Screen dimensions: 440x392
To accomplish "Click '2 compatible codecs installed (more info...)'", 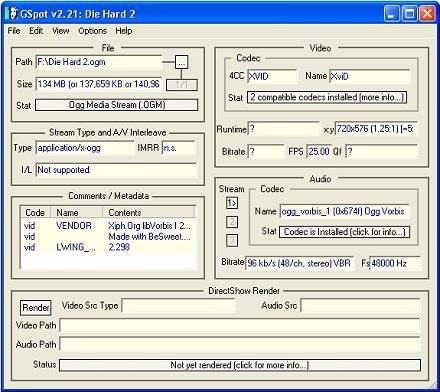I will click(327, 97).
